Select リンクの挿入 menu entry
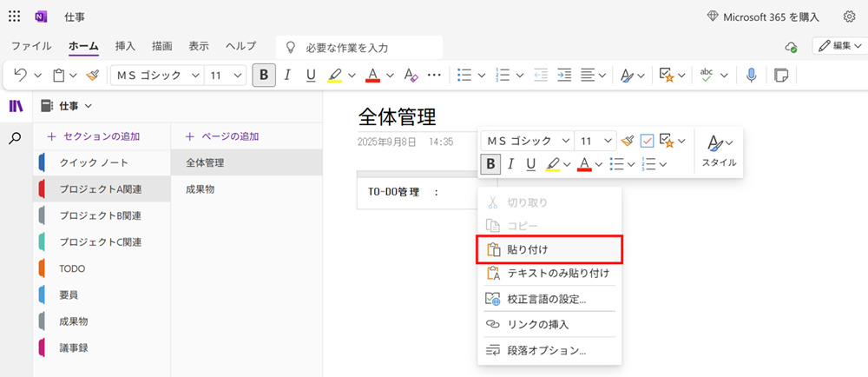This screenshot has height=377, width=868. click(x=549, y=325)
